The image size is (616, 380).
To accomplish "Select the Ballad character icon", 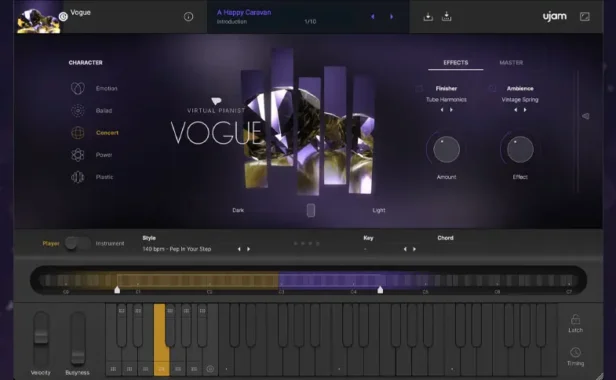I will point(78,111).
